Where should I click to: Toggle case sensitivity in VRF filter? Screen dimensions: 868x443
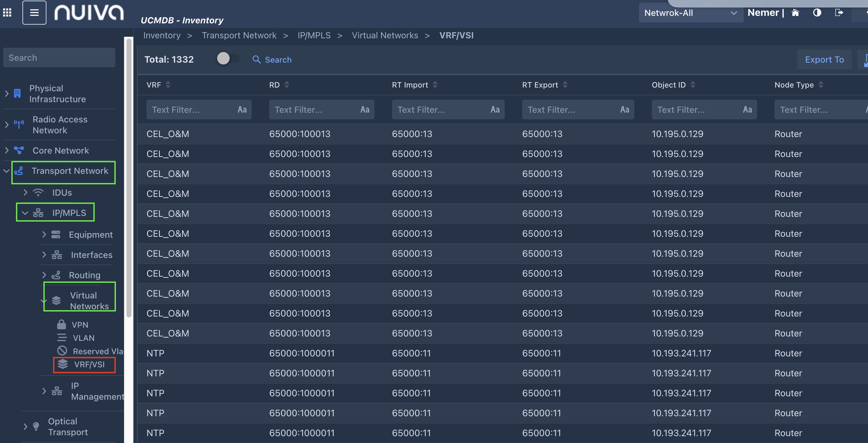tap(242, 109)
